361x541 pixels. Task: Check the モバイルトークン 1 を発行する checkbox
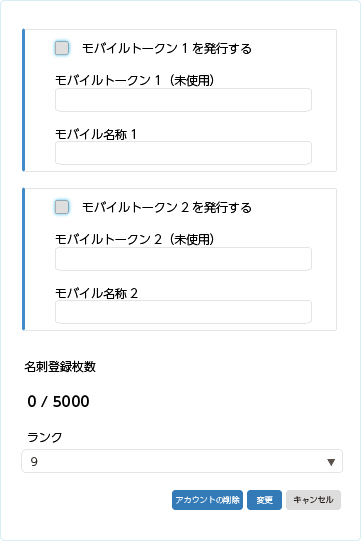tap(62, 48)
